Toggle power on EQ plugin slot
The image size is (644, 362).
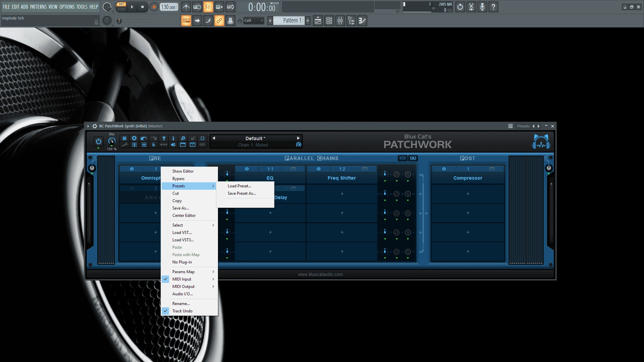click(247, 169)
